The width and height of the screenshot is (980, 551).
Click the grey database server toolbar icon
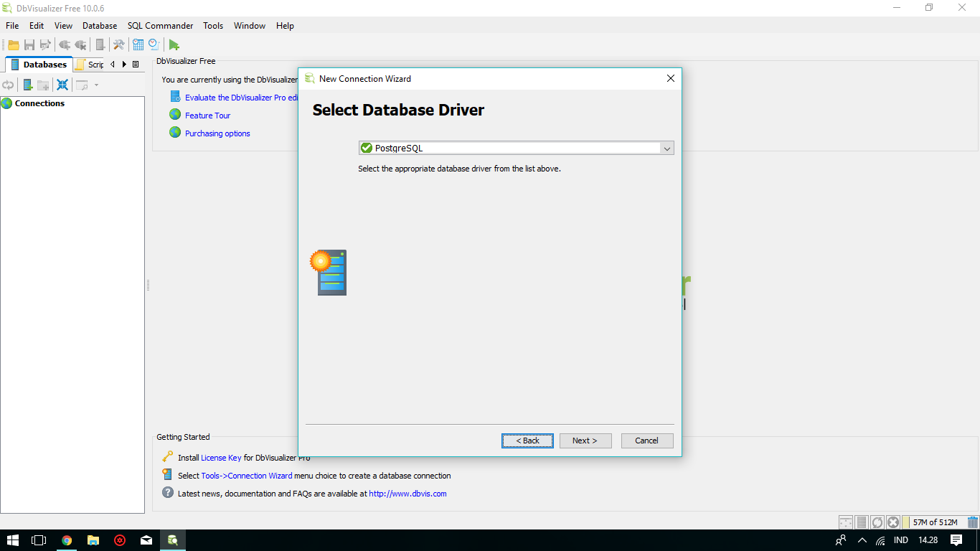coord(100,44)
